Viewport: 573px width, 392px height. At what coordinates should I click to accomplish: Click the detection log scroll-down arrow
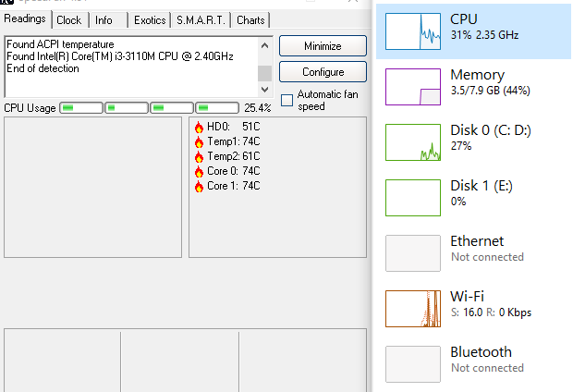tap(265, 90)
